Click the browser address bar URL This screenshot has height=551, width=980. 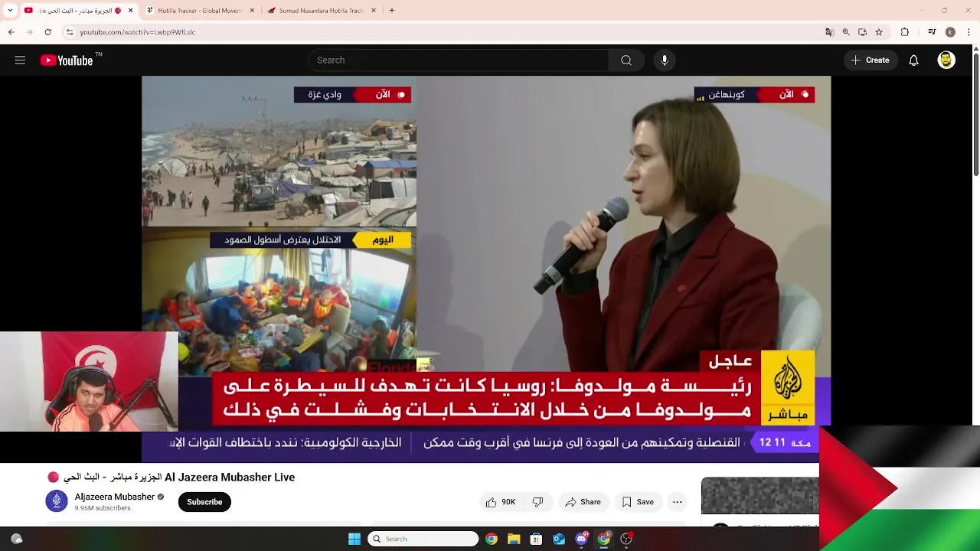click(x=138, y=32)
